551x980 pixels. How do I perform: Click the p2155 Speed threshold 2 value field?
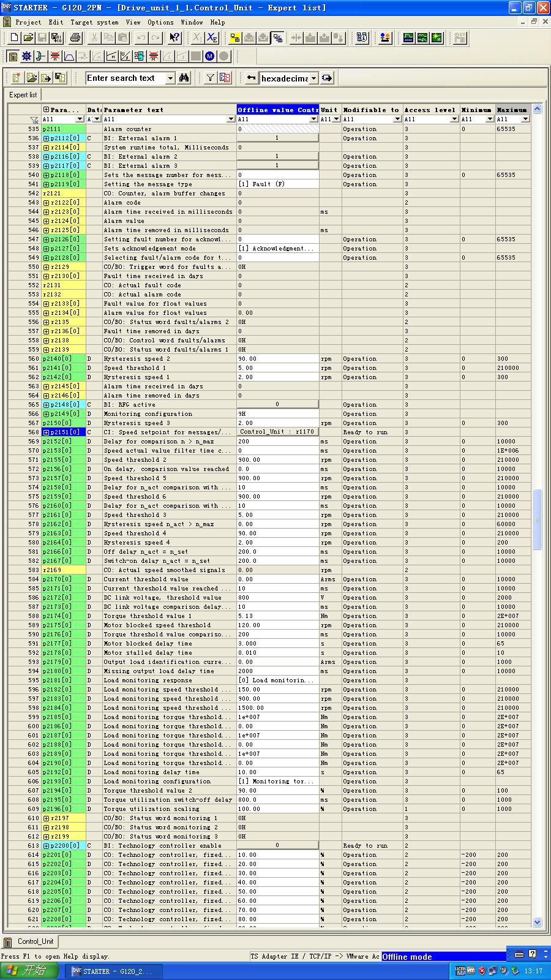(277, 460)
